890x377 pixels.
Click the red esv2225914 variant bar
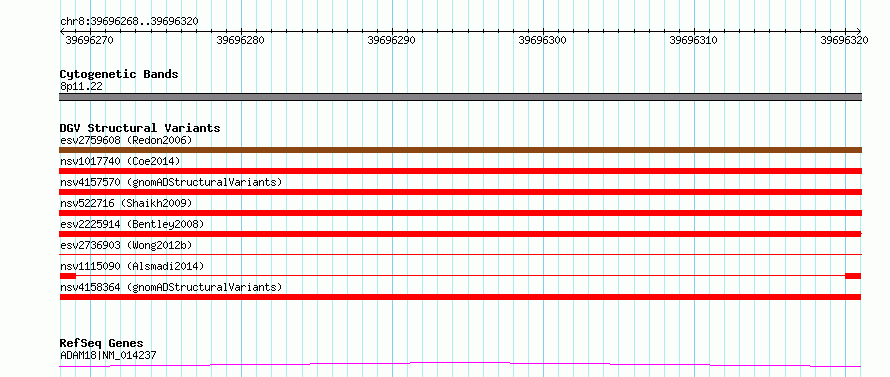click(x=460, y=234)
